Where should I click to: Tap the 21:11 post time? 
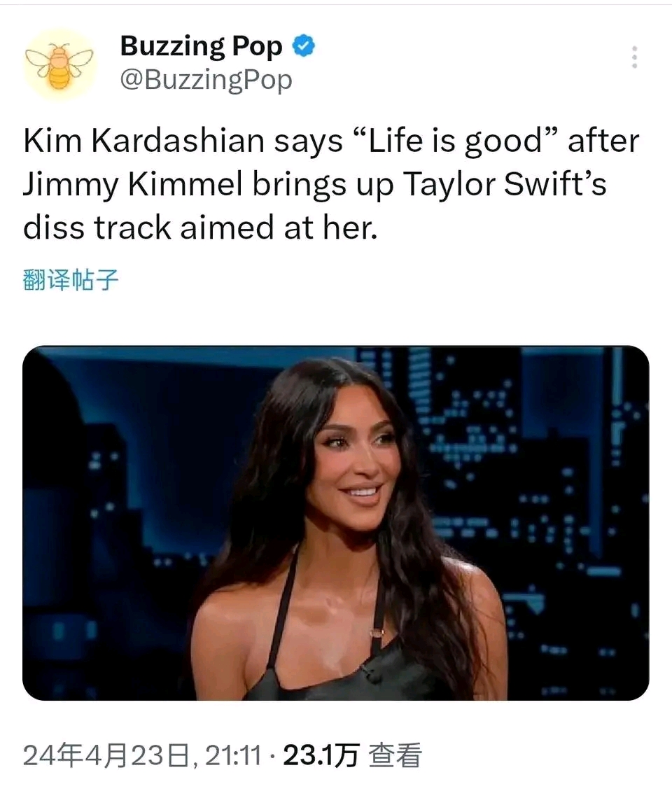click(x=234, y=756)
